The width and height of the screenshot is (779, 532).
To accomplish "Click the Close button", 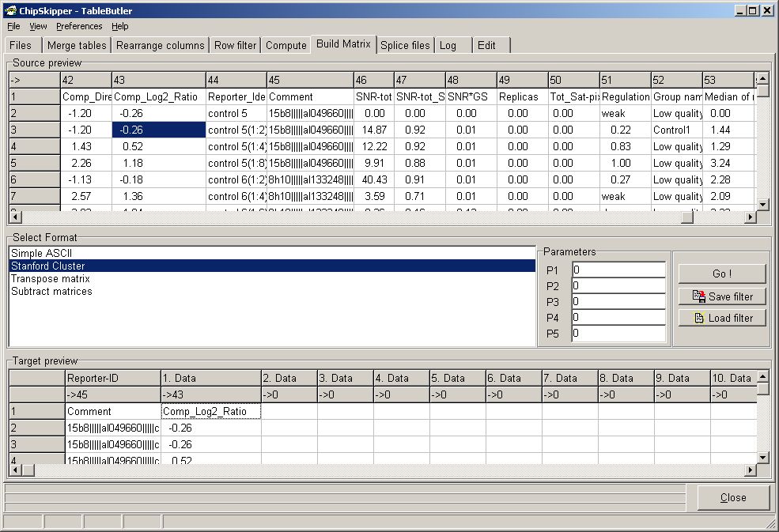I will [732, 497].
